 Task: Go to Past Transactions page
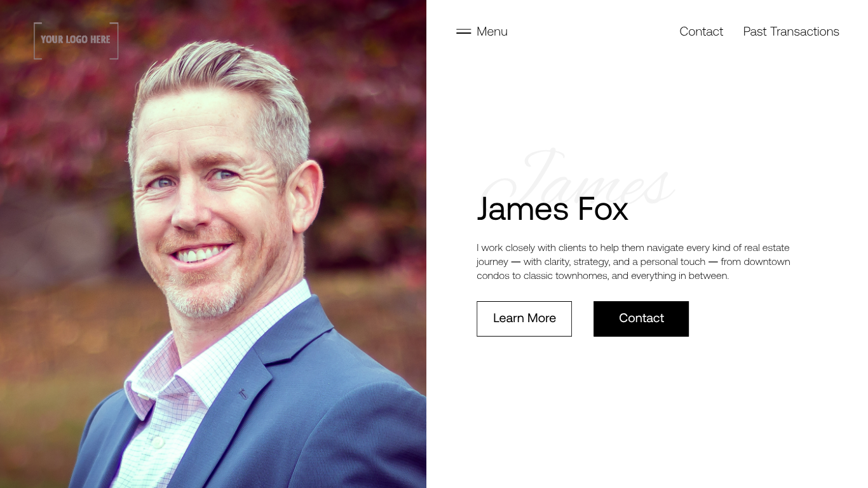click(x=791, y=31)
